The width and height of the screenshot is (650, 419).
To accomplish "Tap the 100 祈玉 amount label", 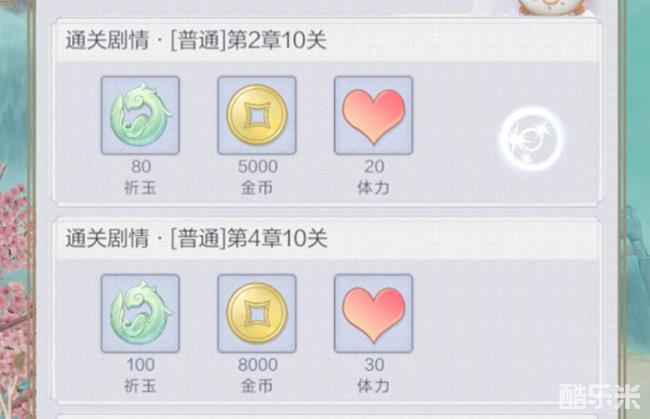I will coord(141,375).
